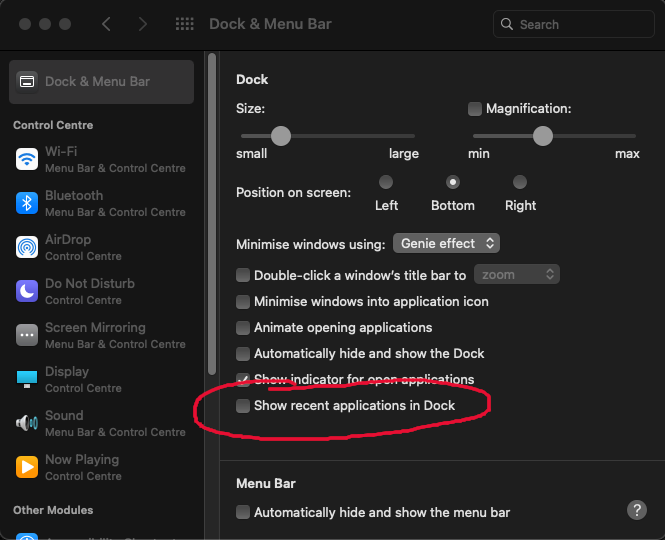Click the Sound speaker icon
The image size is (665, 540).
(27, 423)
